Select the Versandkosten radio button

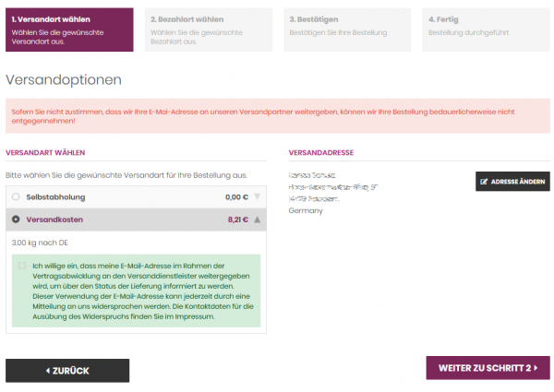click(x=16, y=220)
